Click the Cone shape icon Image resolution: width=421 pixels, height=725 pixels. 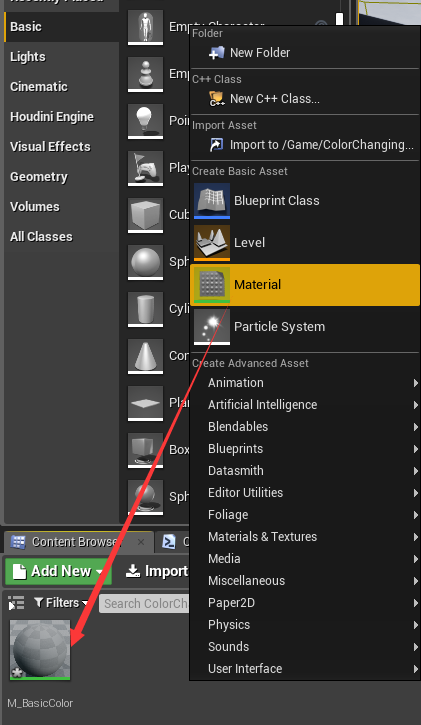pos(146,356)
